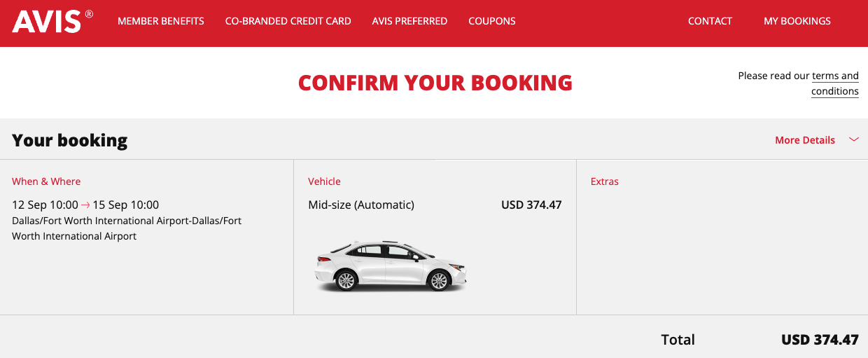Open the Contact page
This screenshot has height=358, width=868.
point(710,21)
